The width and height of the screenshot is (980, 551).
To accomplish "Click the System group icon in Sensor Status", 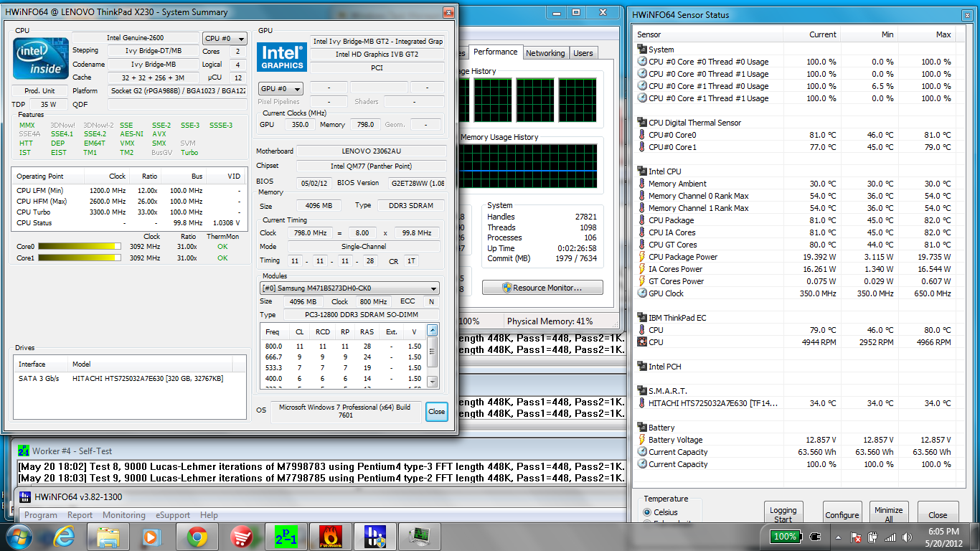I will pyautogui.click(x=642, y=50).
